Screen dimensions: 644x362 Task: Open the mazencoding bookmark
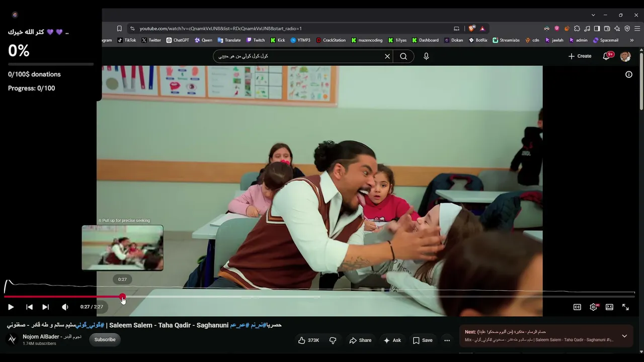(x=367, y=40)
